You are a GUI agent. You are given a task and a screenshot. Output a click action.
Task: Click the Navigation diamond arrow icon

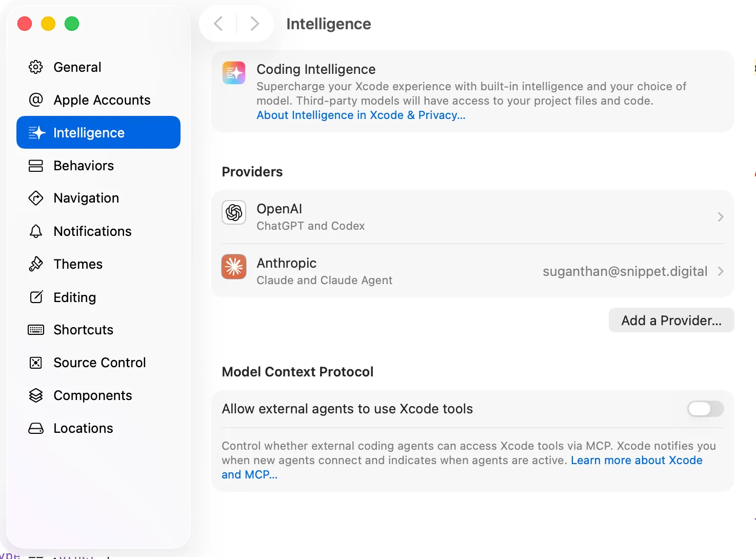(36, 198)
